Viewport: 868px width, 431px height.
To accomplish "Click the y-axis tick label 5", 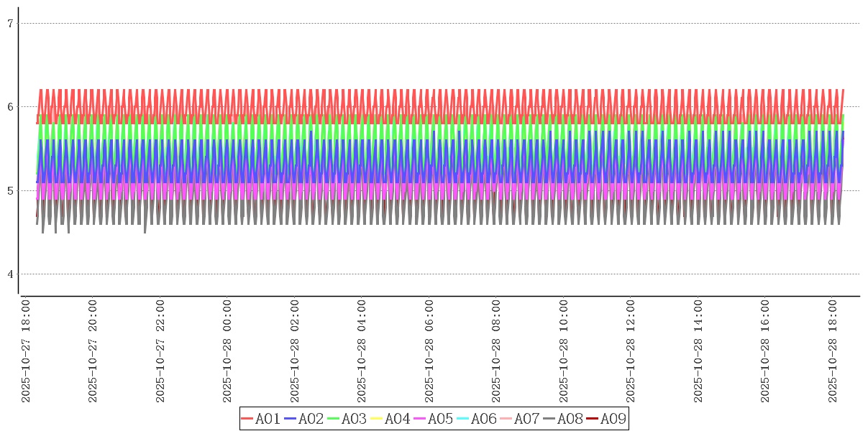I will tap(10, 191).
